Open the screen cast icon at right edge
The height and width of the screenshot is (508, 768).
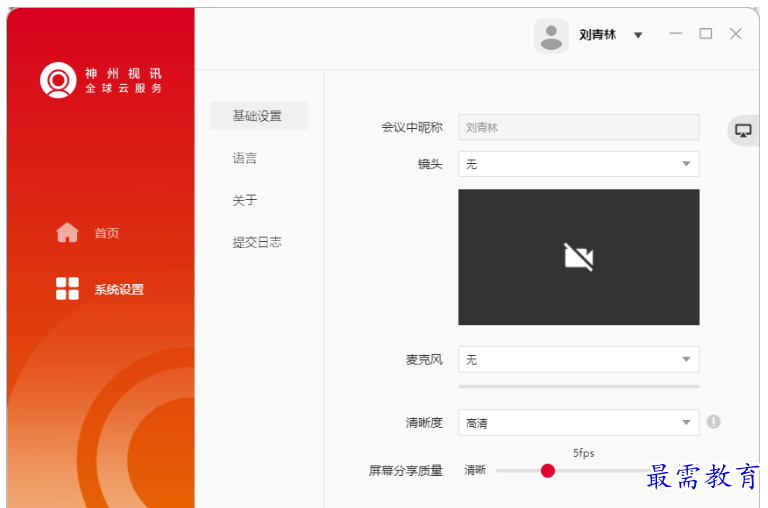coord(743,131)
